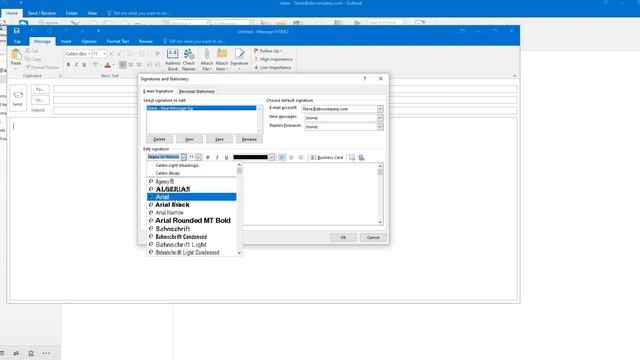The height and width of the screenshot is (360, 640).
Task: Open the ribbon font name dropdown
Action: click(x=89, y=54)
